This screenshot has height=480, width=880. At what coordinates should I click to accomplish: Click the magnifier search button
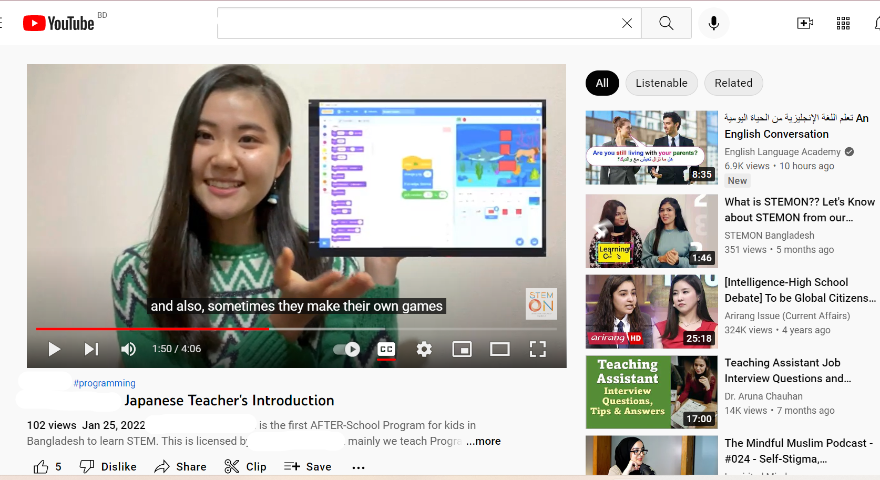coord(666,23)
